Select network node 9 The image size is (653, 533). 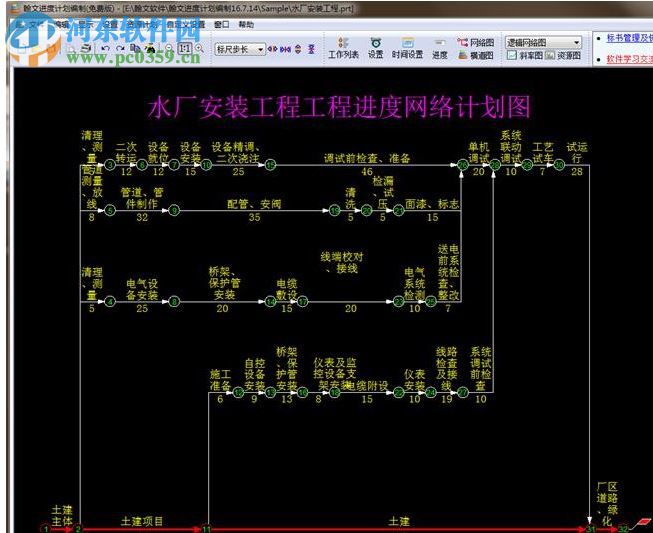[174, 211]
